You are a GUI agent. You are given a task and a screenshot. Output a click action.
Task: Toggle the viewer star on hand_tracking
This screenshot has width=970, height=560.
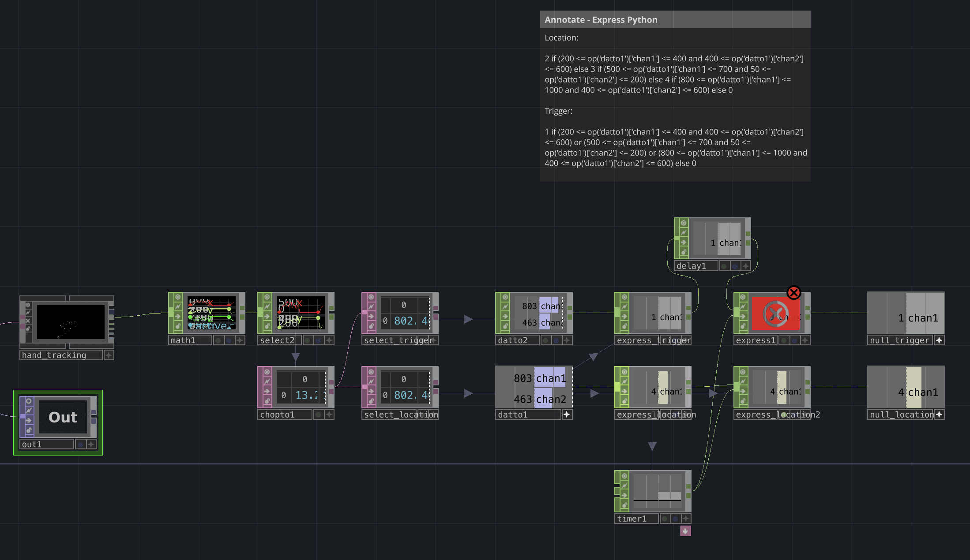[x=109, y=355]
